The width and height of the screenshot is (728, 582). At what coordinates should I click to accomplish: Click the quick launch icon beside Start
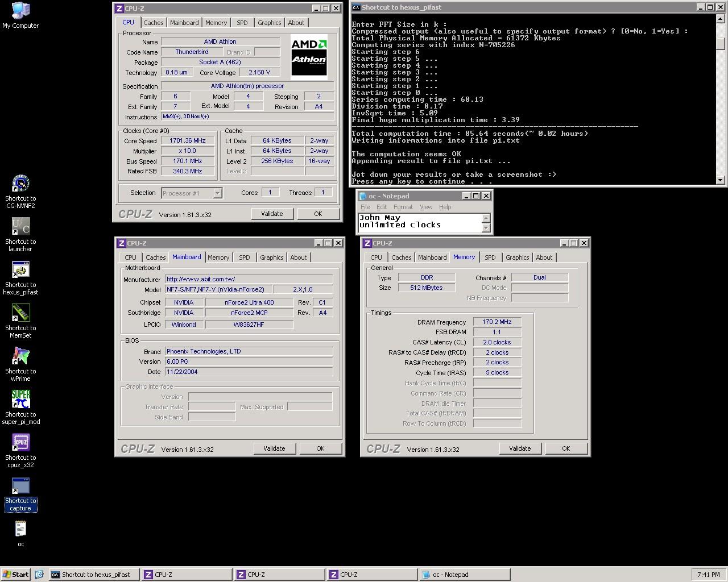pos(39,575)
